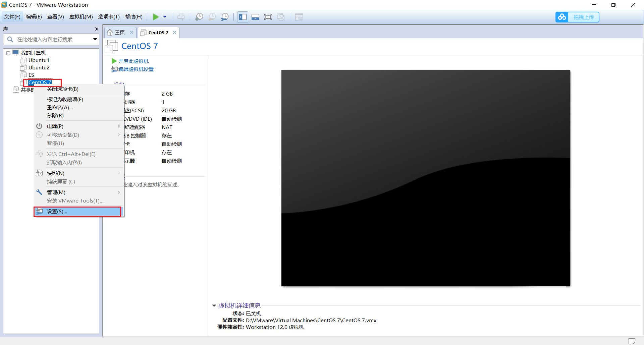The width and height of the screenshot is (644, 345).
Task: Click the shared VMs icon
Action: (x=16, y=90)
